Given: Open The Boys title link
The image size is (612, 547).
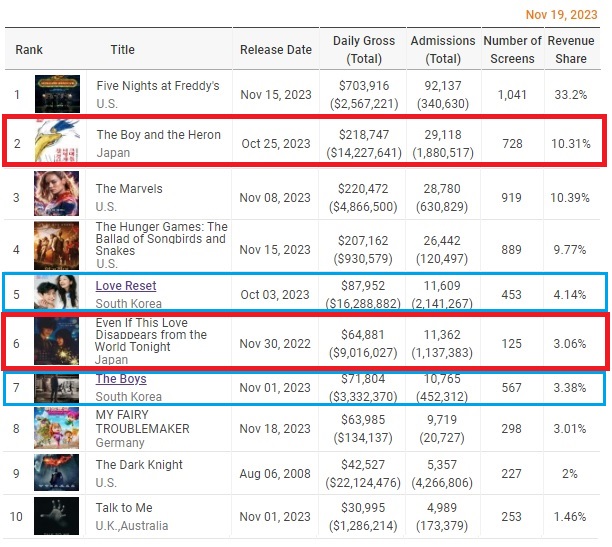Looking at the screenshot, I should tap(121, 379).
